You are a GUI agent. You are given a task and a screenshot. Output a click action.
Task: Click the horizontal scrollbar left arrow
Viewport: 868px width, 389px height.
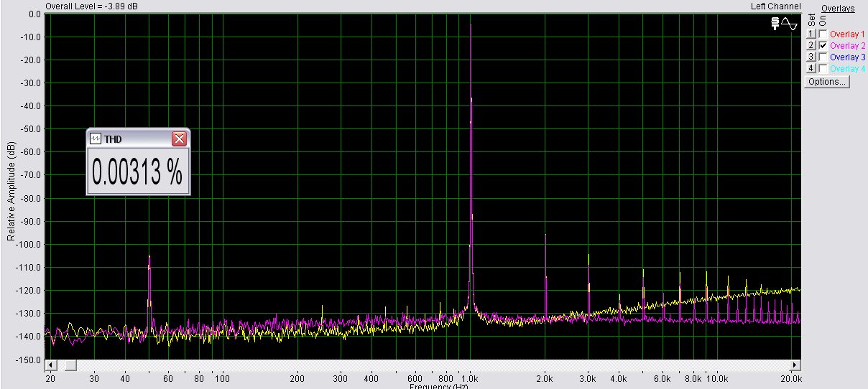pyautogui.click(x=50, y=365)
